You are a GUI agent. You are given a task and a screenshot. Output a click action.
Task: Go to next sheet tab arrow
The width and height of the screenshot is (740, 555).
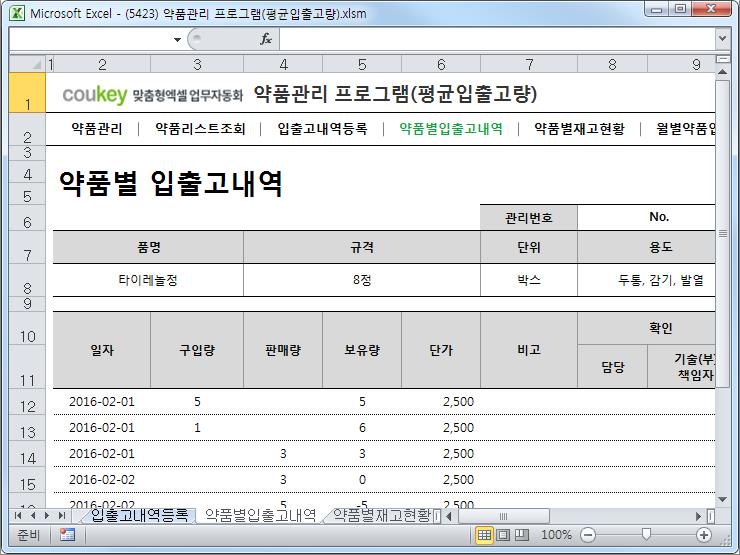[47, 515]
